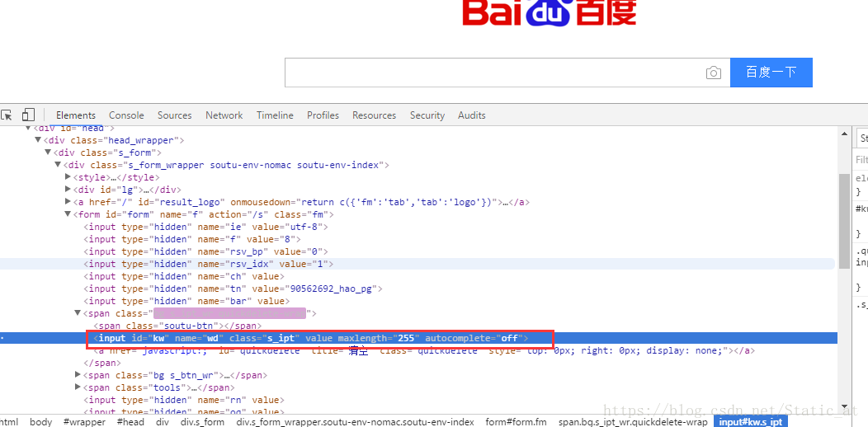Open the Sources tab
The height and width of the screenshot is (427, 868).
tap(174, 115)
